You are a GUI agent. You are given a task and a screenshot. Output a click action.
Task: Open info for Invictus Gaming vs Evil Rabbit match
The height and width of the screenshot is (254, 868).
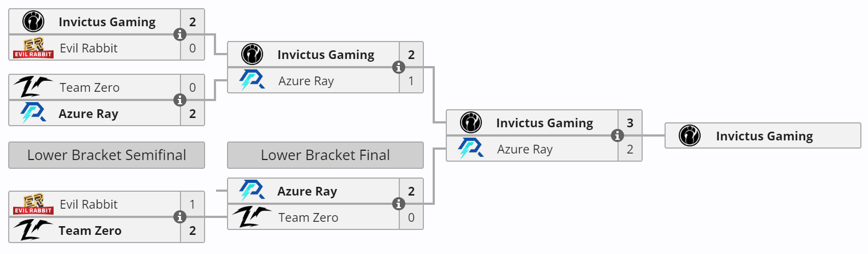pyautogui.click(x=180, y=34)
